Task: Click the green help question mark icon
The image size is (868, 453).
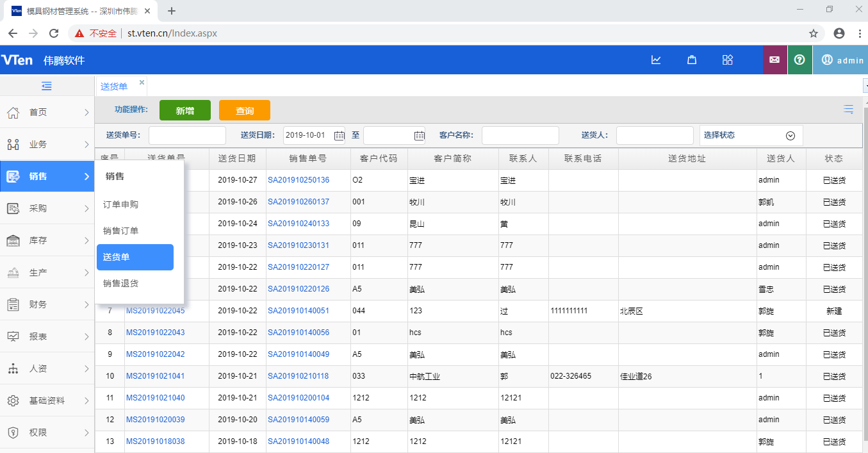Action: pos(799,60)
